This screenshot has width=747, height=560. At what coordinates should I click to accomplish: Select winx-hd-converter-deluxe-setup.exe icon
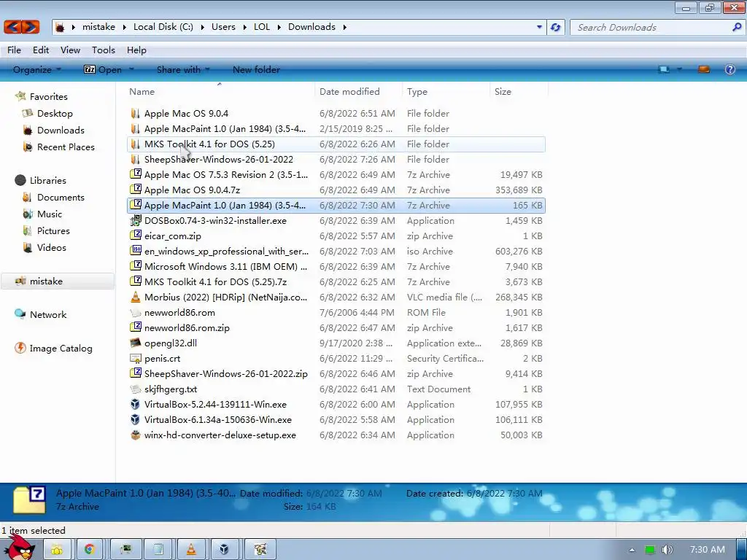(x=136, y=435)
